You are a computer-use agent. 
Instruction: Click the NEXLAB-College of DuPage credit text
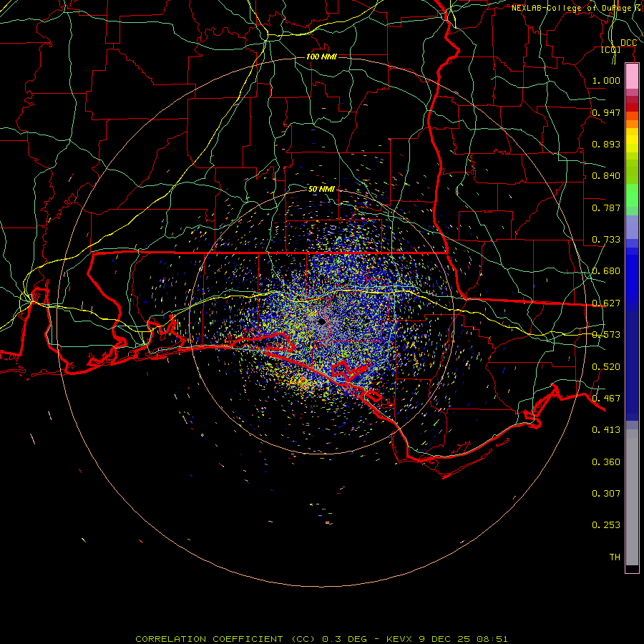(x=577, y=8)
